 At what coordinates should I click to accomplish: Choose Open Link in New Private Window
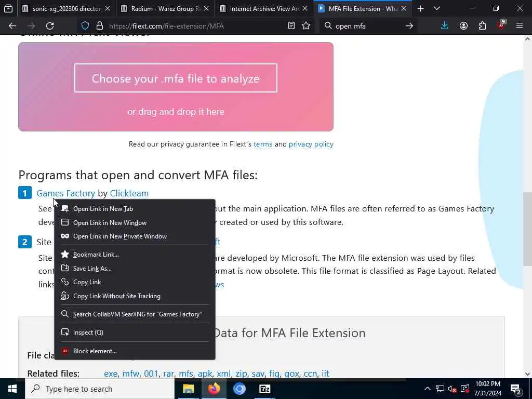(x=135, y=236)
